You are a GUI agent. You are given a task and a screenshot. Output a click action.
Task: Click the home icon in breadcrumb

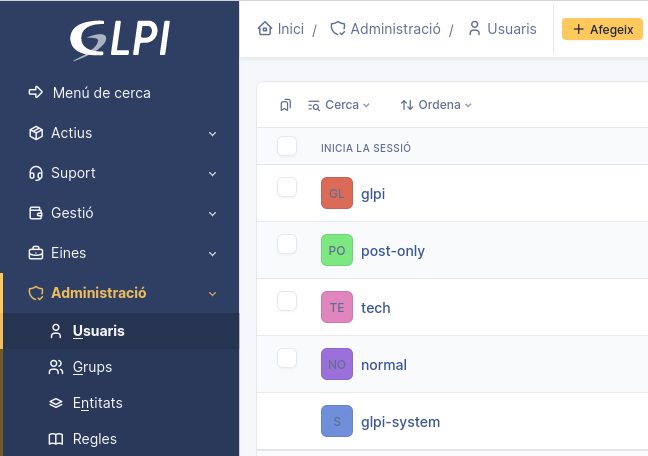[x=265, y=29]
